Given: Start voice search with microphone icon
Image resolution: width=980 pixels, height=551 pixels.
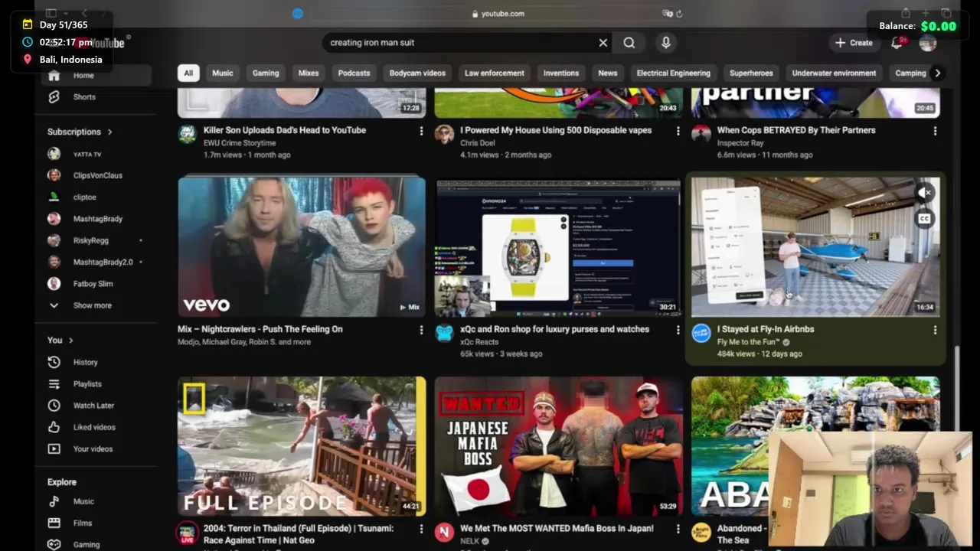Looking at the screenshot, I should coord(666,43).
